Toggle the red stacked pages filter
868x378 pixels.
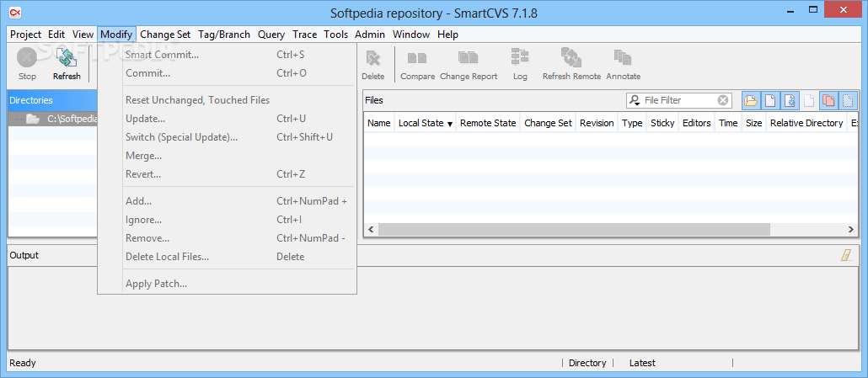coord(828,100)
